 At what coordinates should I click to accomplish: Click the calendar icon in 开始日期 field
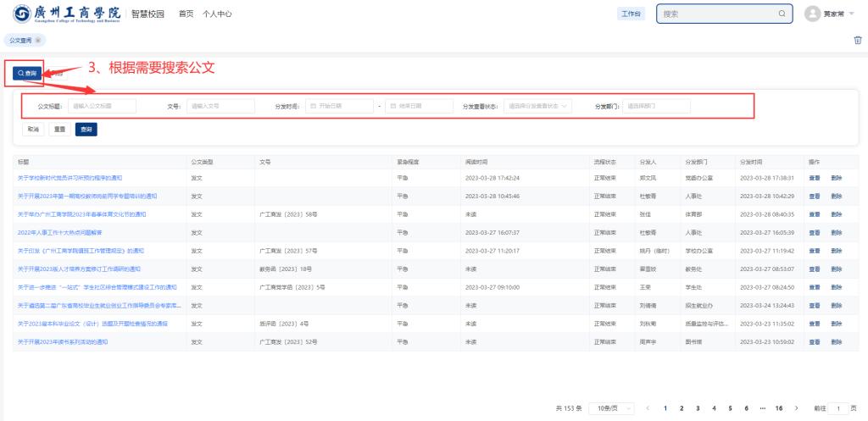pos(314,106)
